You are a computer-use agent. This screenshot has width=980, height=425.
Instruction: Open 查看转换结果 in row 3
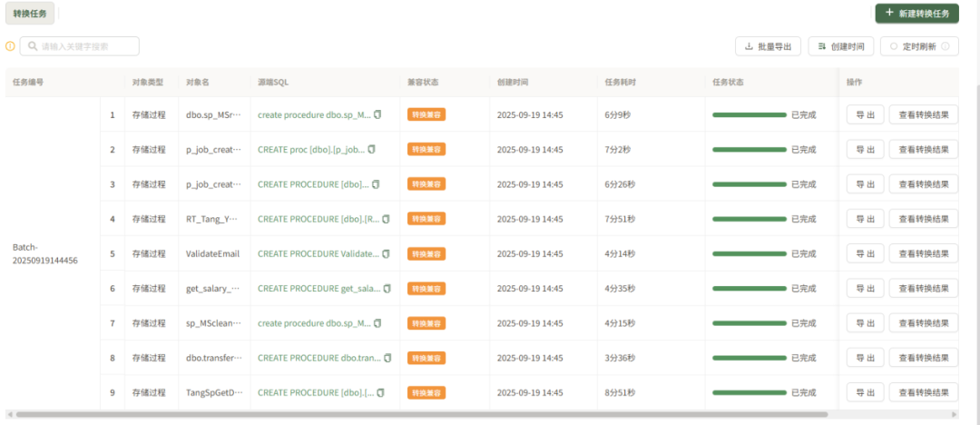pos(924,184)
